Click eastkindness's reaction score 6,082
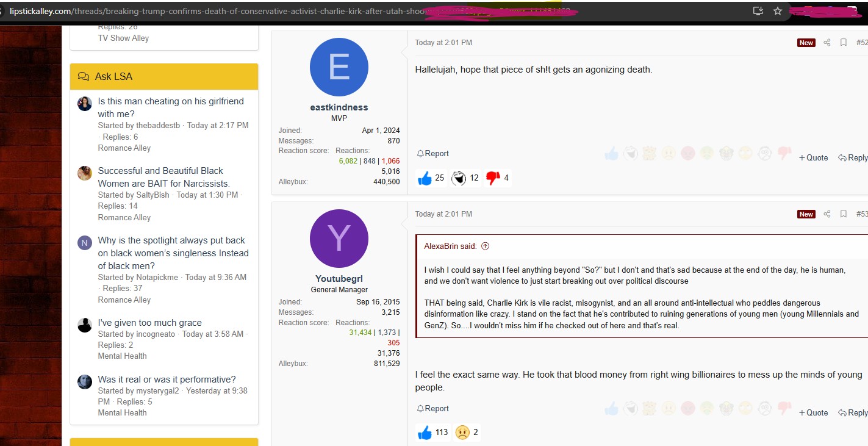 point(348,161)
